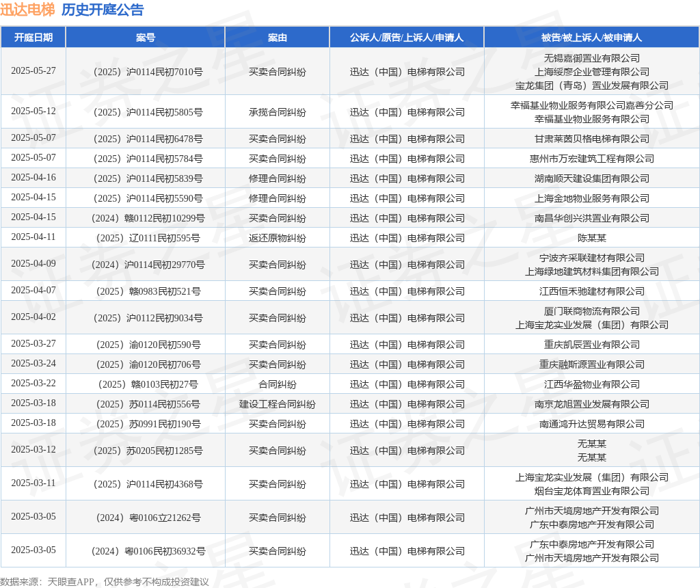Select the date 2025-05-27
This screenshot has width=700, height=588.
click(x=33, y=71)
